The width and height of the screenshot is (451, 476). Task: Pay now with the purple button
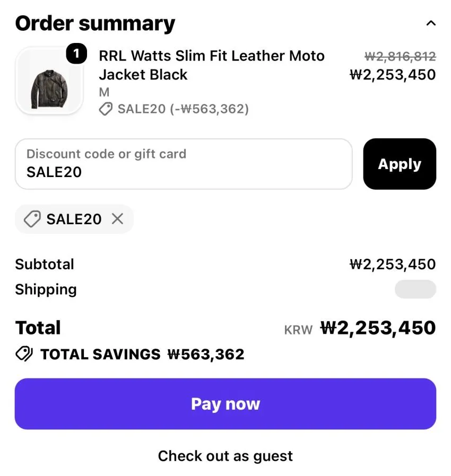226,404
